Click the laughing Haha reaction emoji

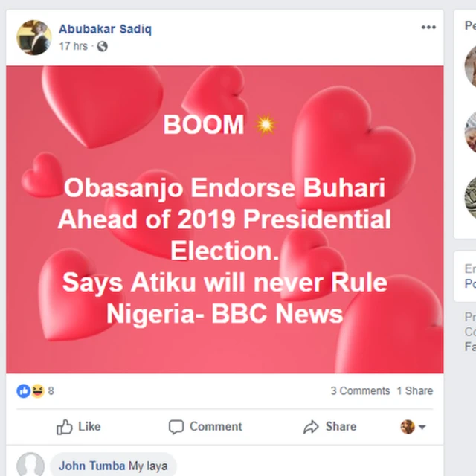(x=37, y=390)
